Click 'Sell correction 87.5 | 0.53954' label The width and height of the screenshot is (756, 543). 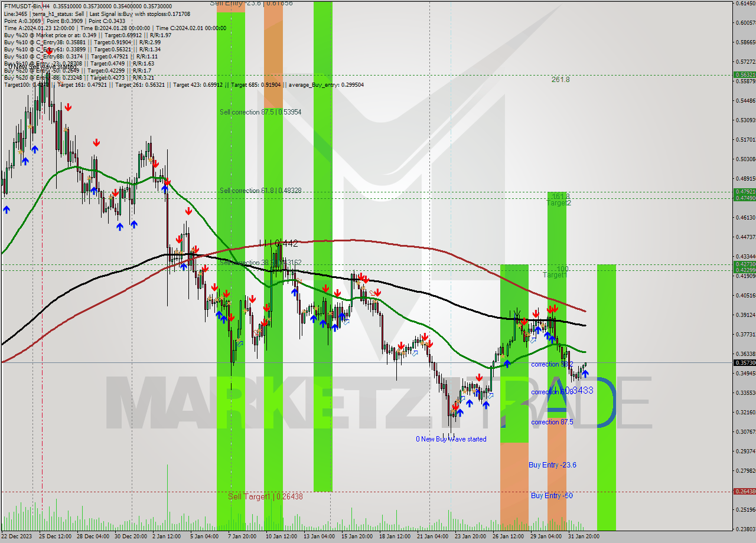(x=260, y=112)
